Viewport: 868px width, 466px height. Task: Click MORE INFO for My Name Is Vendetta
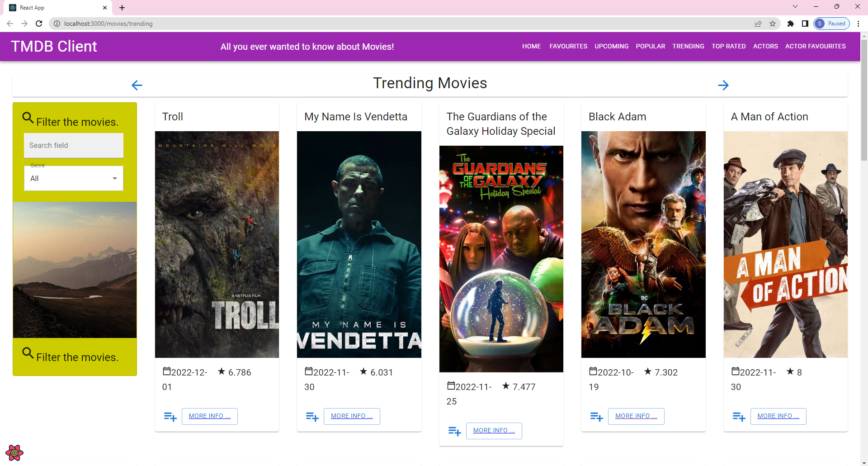[352, 416]
